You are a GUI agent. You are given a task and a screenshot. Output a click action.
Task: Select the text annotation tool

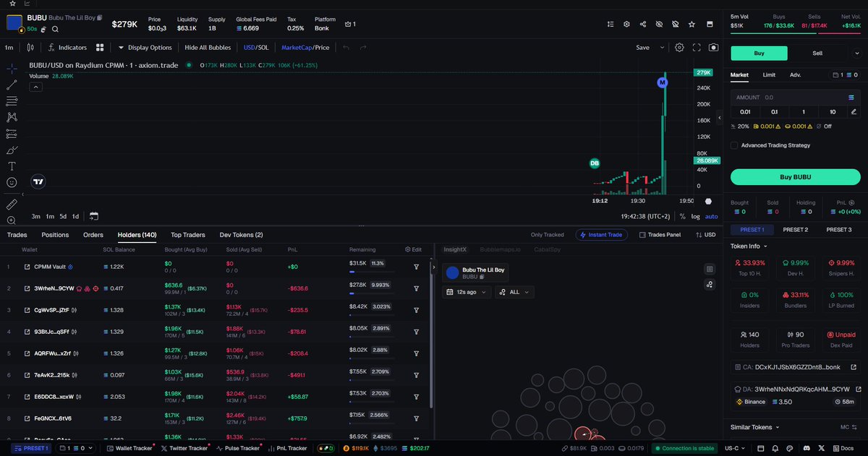click(12, 166)
